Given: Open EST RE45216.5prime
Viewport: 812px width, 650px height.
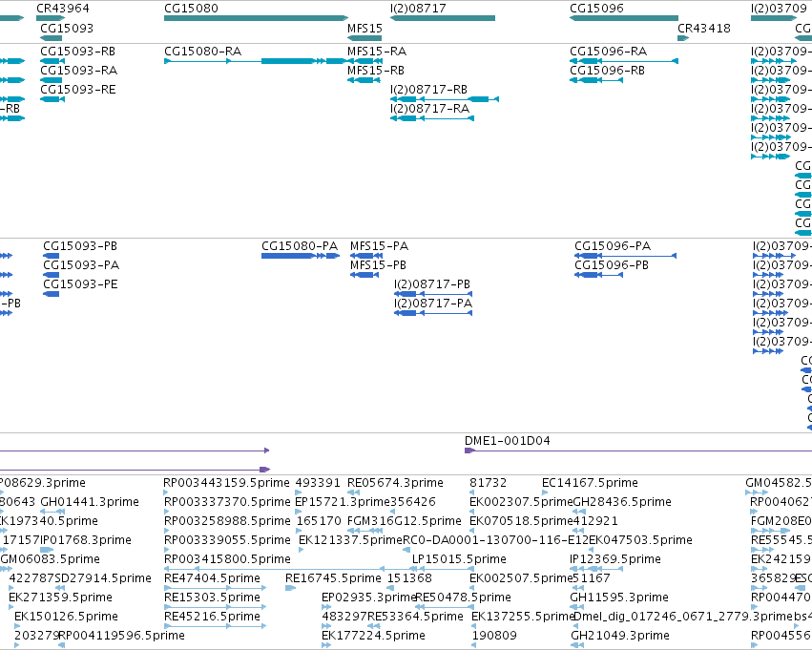Looking at the screenshot, I should [x=212, y=617].
